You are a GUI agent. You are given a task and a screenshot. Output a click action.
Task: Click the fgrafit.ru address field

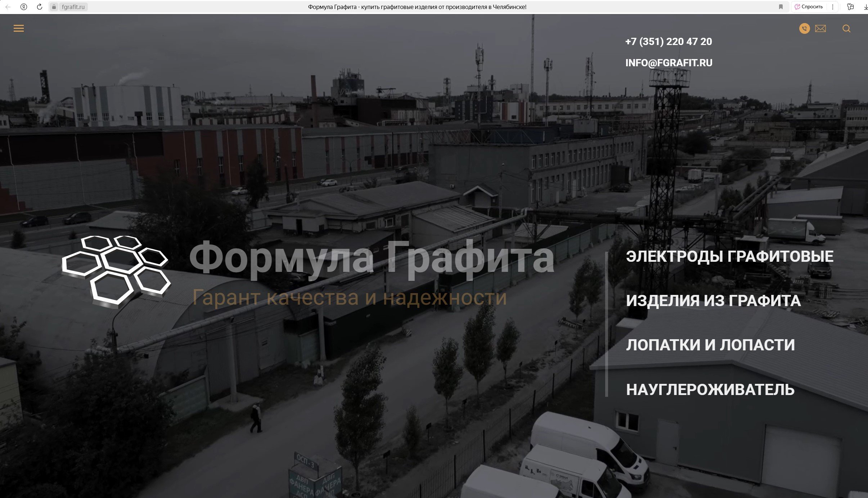point(73,7)
